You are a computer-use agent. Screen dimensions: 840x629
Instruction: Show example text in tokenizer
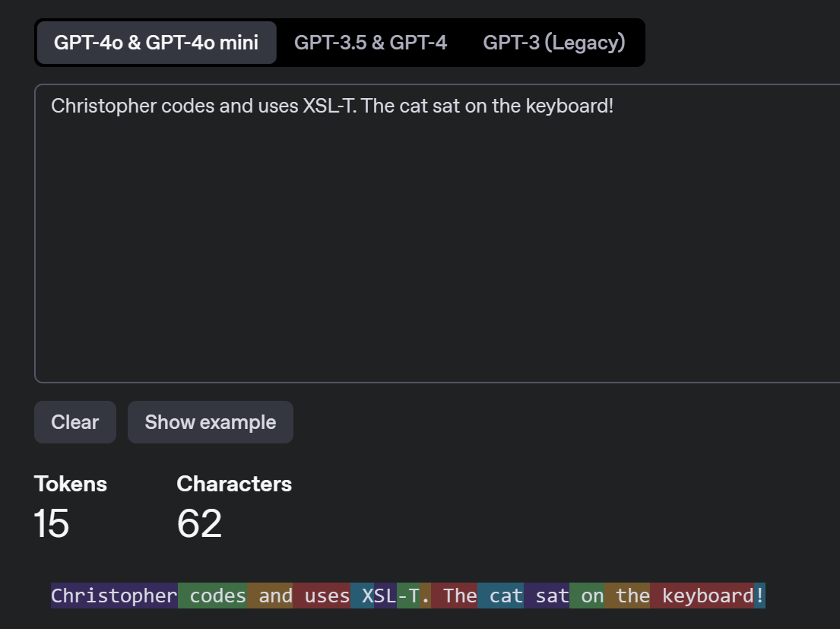(210, 422)
